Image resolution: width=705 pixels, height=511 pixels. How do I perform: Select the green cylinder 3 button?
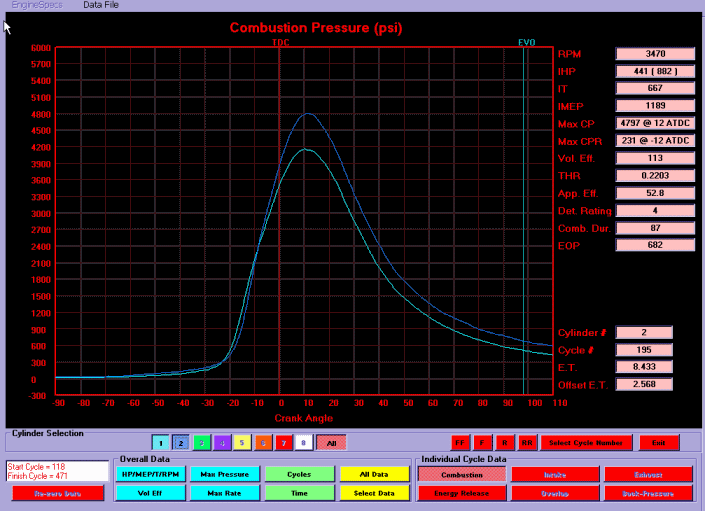pos(203,442)
